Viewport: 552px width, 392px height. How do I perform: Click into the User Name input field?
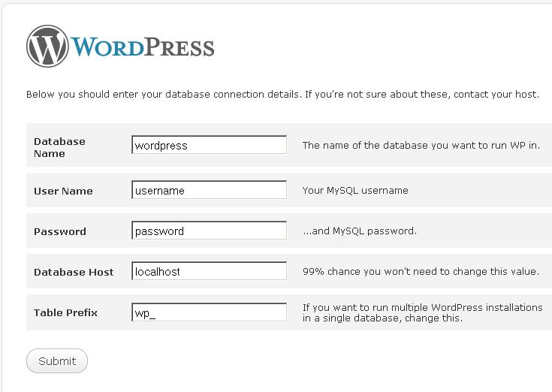209,190
